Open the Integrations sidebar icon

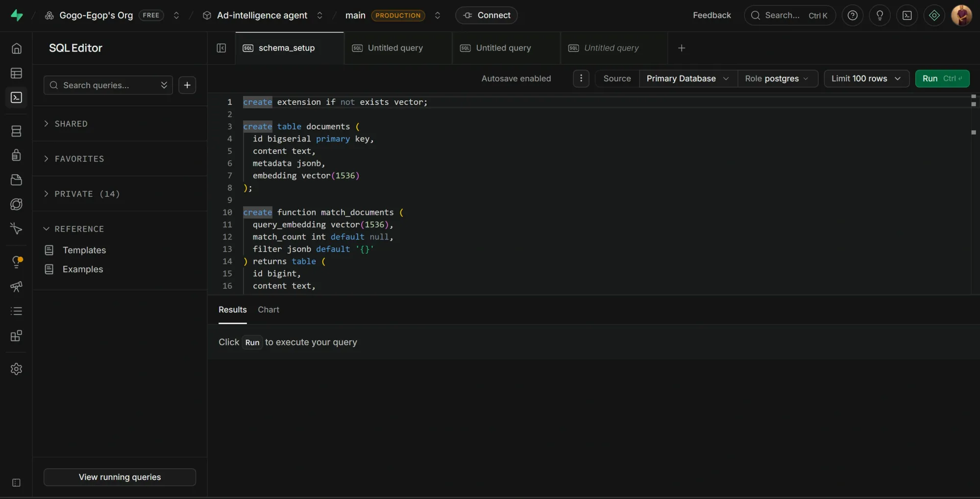(x=16, y=336)
